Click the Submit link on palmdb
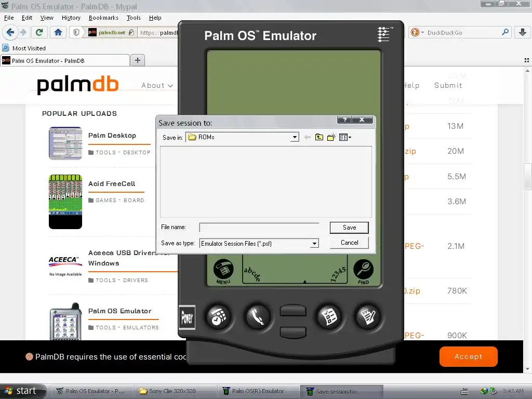Screen dimensions: 532x399 click(x=448, y=86)
